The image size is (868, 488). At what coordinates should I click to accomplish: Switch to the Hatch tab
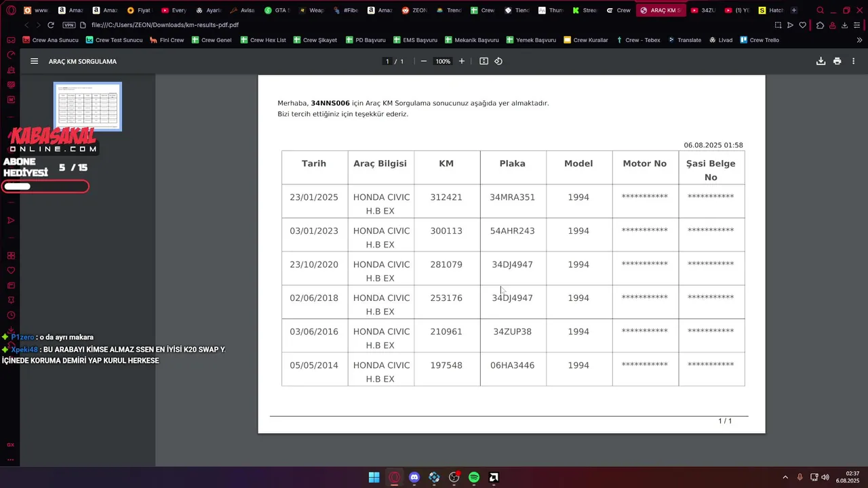770,10
